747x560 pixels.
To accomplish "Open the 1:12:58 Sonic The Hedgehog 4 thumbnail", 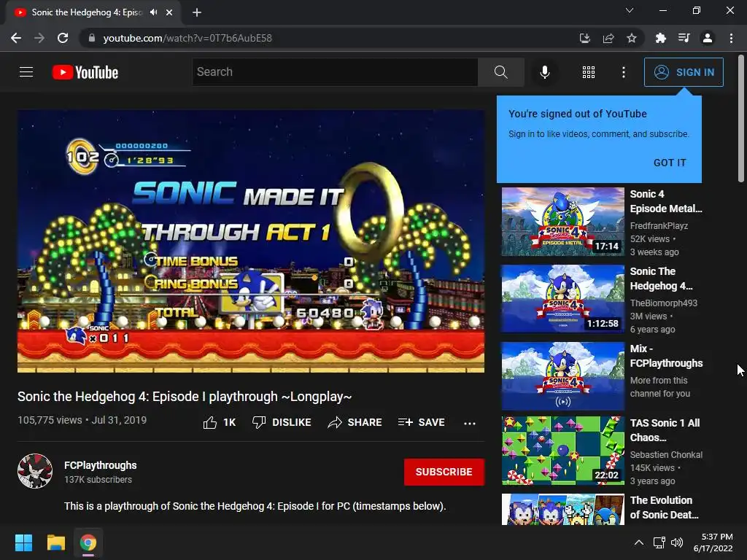I will pyautogui.click(x=562, y=298).
